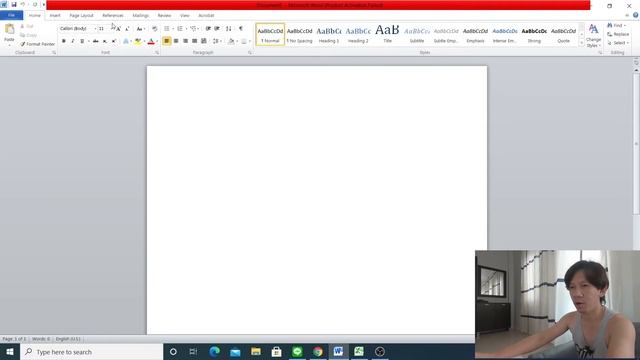Screen dimensions: 640x360
Task: Open the font name combo box
Action: 78,29
